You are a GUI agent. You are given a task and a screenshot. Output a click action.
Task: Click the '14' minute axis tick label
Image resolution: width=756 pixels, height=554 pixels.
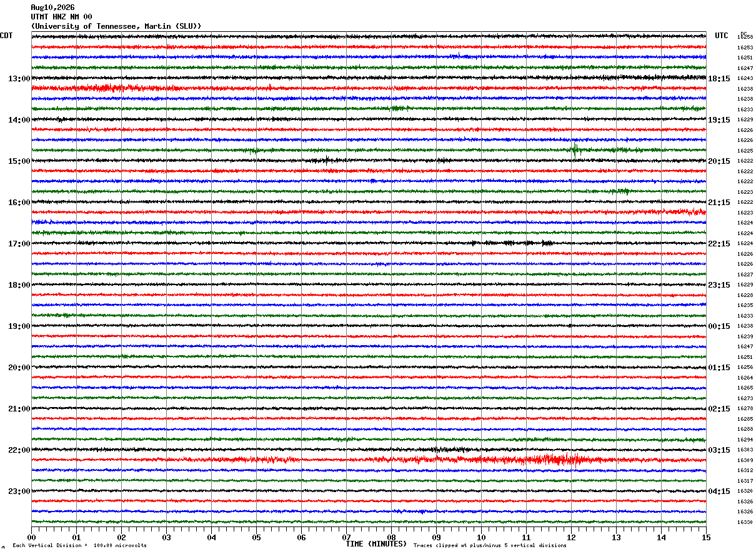point(661,537)
